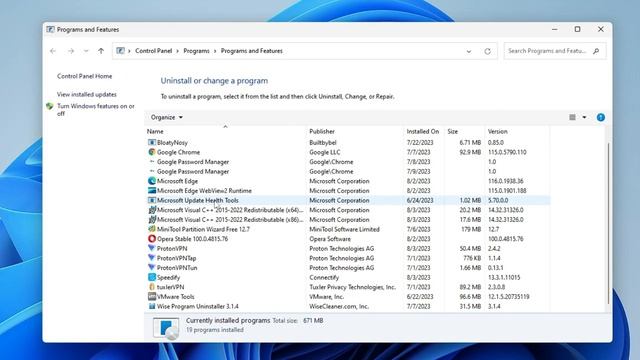This screenshot has height=360, width=640.
Task: Open the view options dropdown arrow
Action: pyautogui.click(x=584, y=118)
